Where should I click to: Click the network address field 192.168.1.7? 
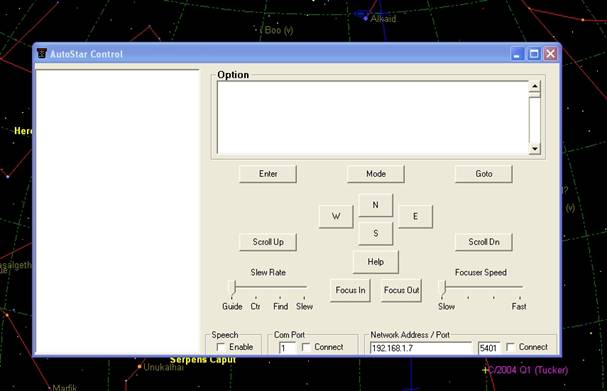pyautogui.click(x=421, y=348)
